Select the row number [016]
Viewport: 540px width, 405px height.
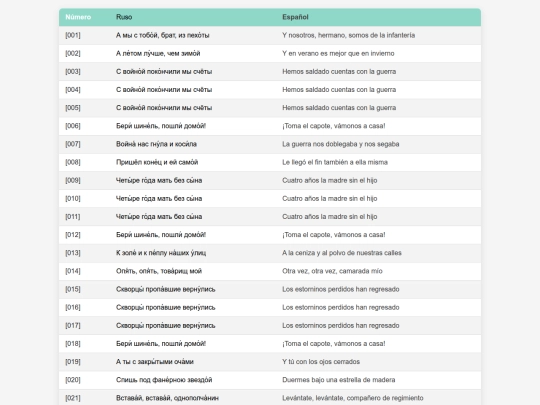pyautogui.click(x=73, y=307)
